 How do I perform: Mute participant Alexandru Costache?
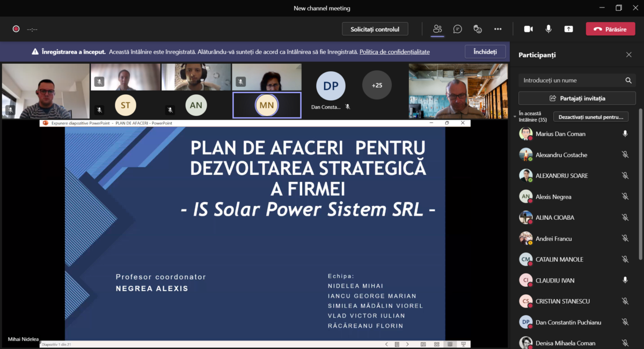(x=625, y=155)
